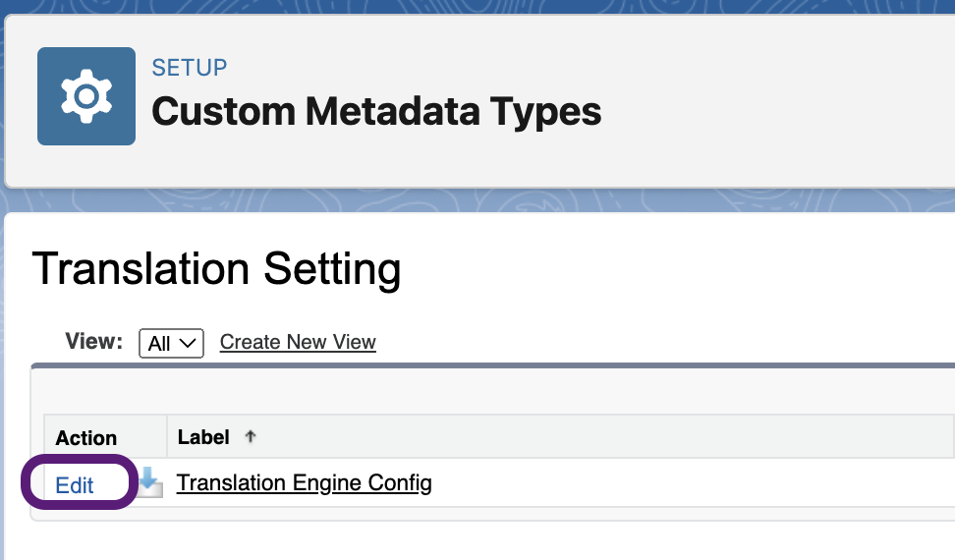Image resolution: width=955 pixels, height=560 pixels.
Task: Sort by the Label column header
Action: coord(203,437)
